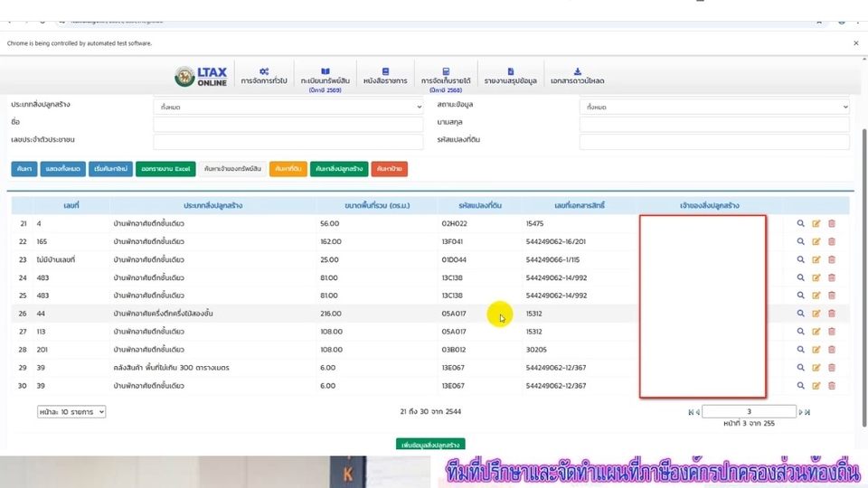This screenshot has width=868, height=488.
Task: Click the magnifier view icon in row 21
Action: 800,223
